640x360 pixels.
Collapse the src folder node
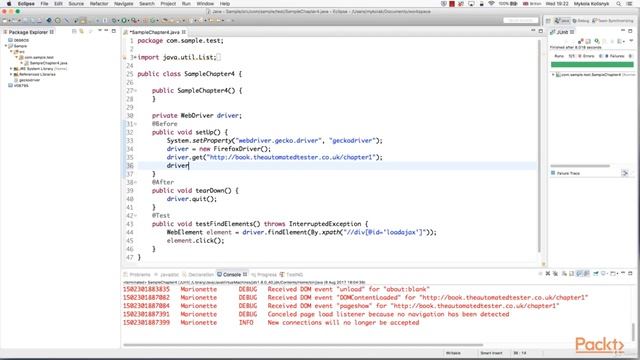11,52
